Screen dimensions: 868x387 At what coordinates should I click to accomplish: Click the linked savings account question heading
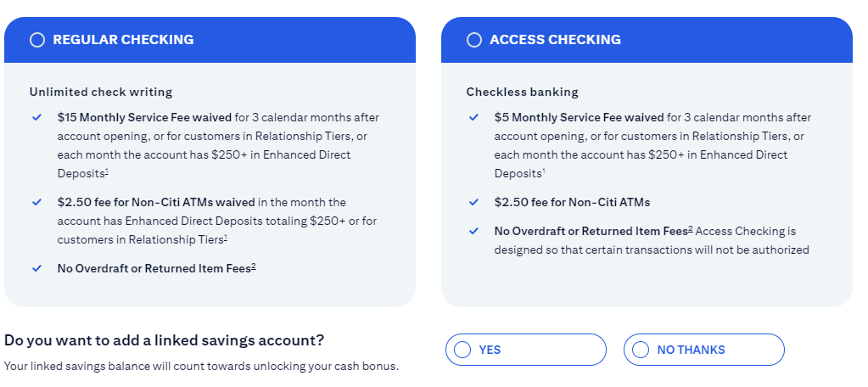point(164,340)
